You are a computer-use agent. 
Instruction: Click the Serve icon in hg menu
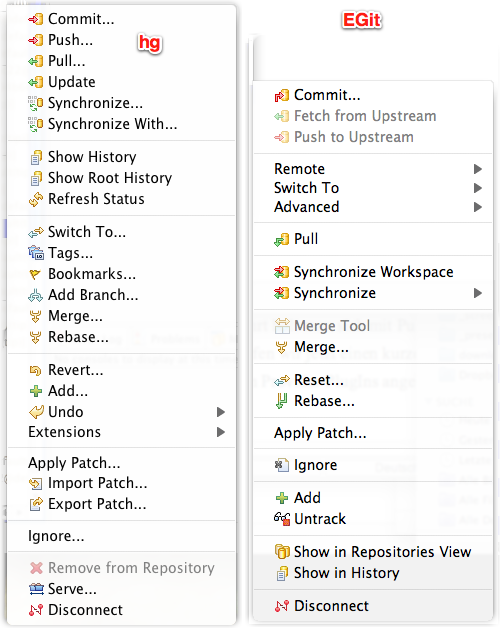36,589
